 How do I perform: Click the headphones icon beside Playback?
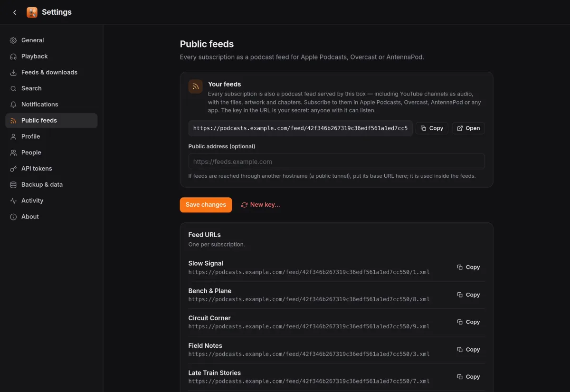[x=13, y=57]
